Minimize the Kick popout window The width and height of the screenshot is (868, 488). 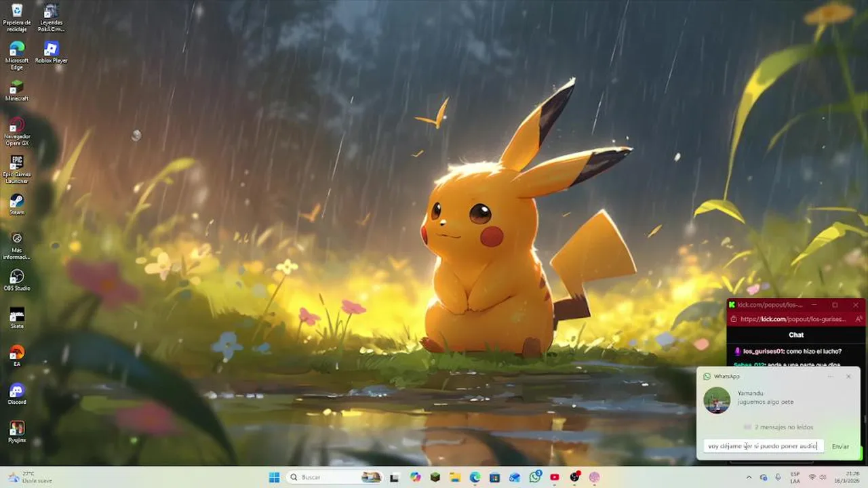pos(814,305)
